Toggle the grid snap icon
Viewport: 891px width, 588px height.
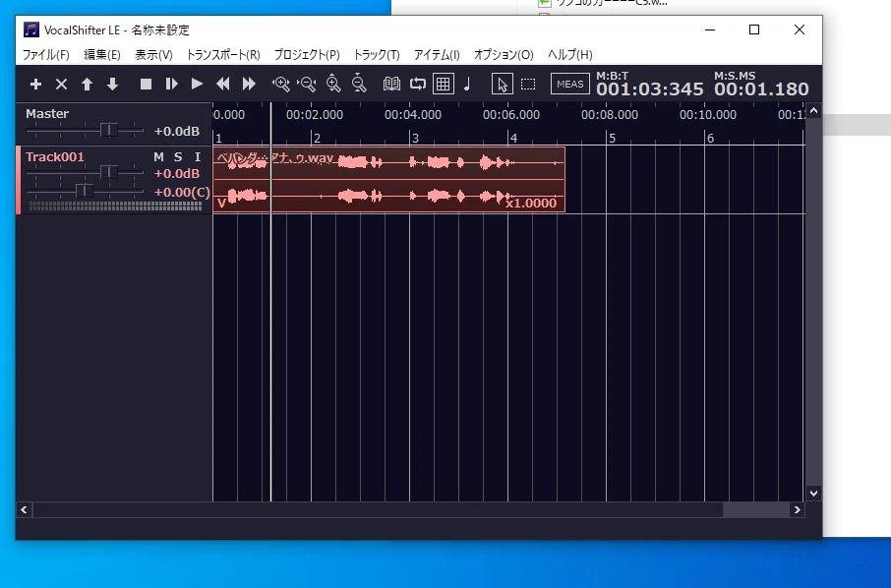(x=444, y=85)
